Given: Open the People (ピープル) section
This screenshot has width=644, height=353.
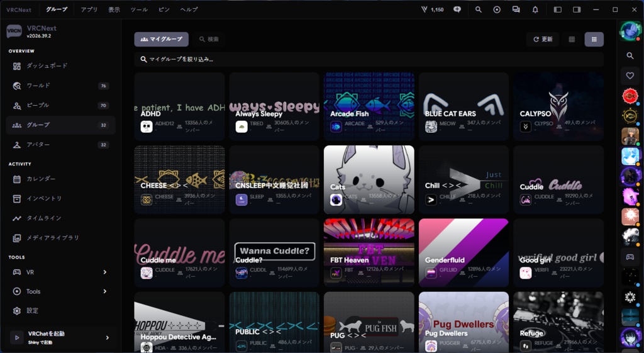Looking at the screenshot, I should [x=60, y=105].
